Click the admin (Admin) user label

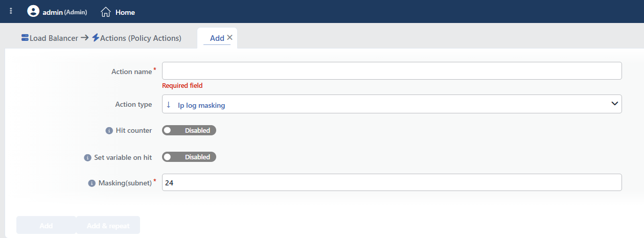pos(65,12)
